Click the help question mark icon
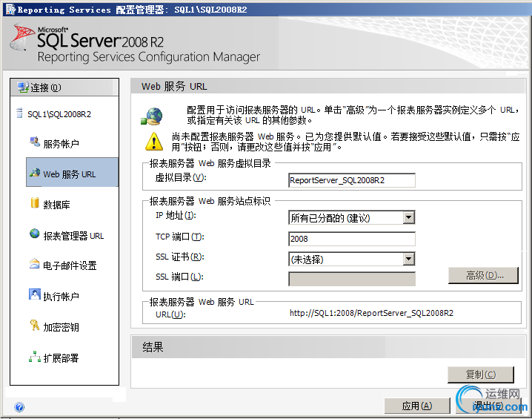The image size is (532, 419). 19,407
